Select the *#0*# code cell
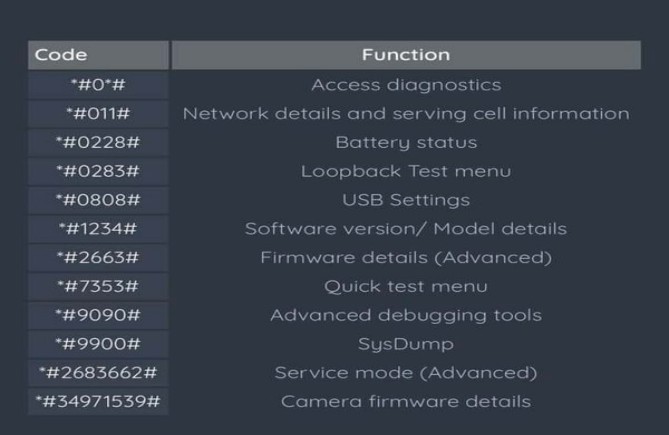Image resolution: width=669 pixels, height=435 pixels. [99, 85]
